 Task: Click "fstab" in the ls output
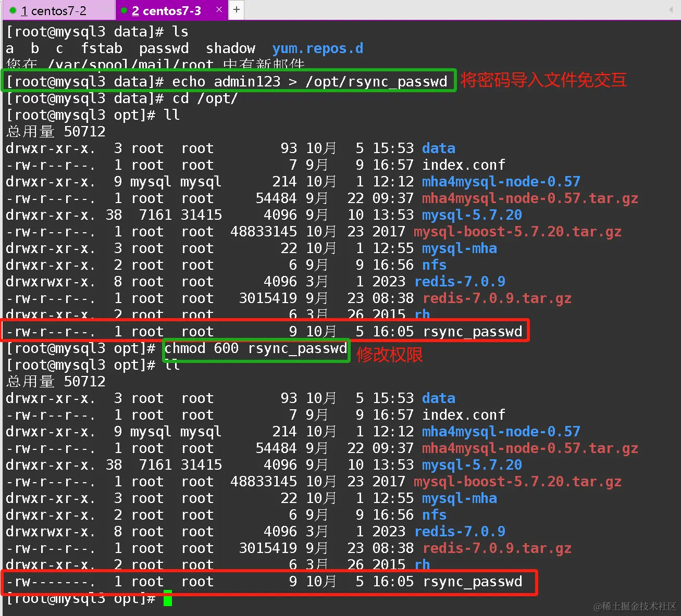pos(102,48)
